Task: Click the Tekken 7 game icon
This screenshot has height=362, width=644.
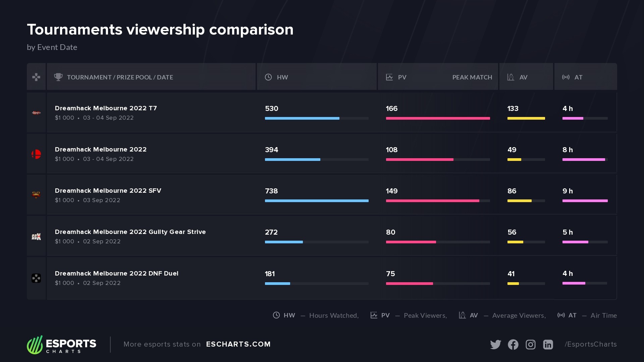Action: [36, 113]
